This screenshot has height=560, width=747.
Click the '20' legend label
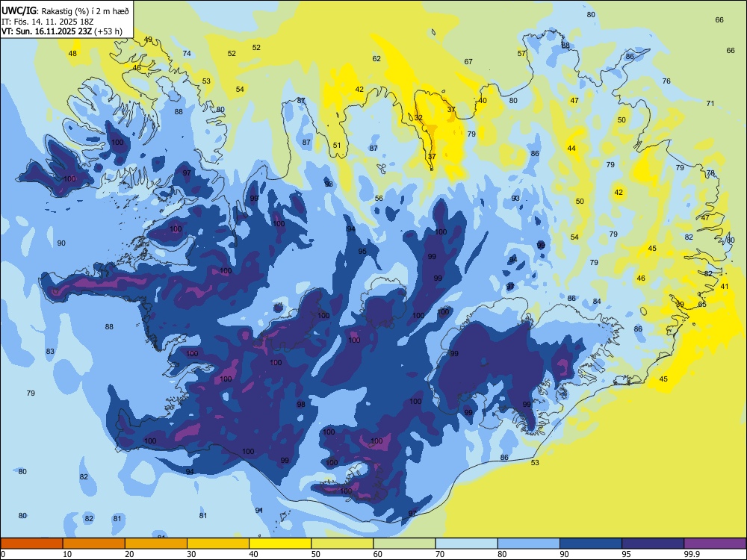129,554
